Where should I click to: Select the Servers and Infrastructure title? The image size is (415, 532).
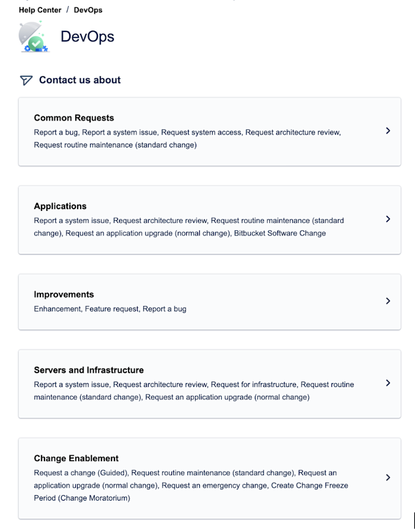coord(88,370)
